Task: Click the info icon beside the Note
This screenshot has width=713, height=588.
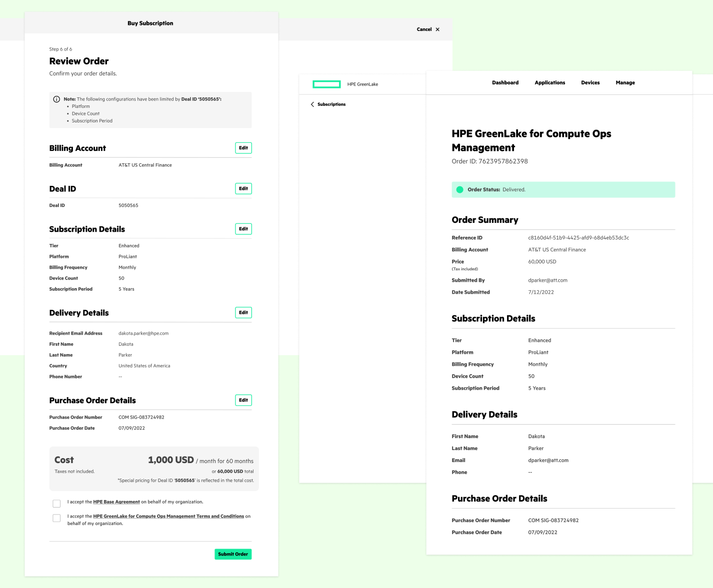Action: pos(56,99)
